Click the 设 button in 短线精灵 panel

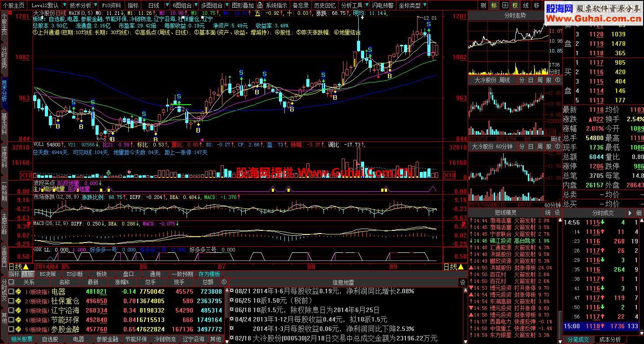tap(557, 213)
